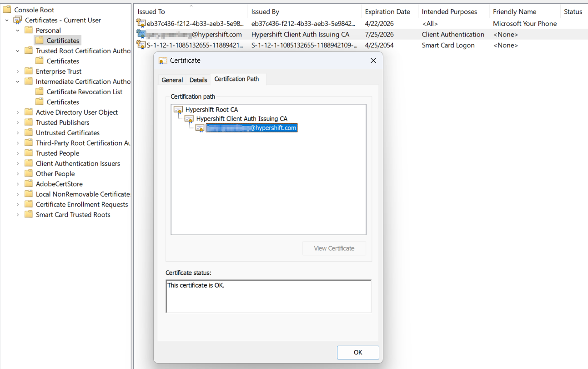Click the 'Microsoft Your Phone' friendly name cell
The image size is (588, 369).
coord(525,23)
